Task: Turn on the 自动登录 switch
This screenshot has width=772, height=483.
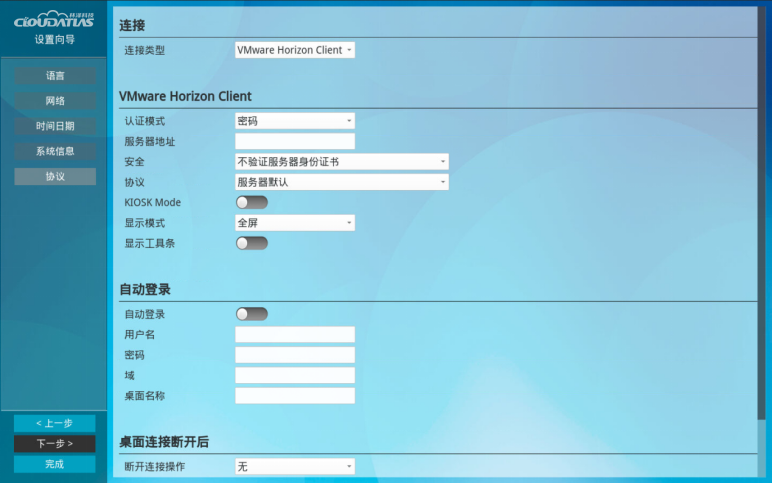Action: 251,314
